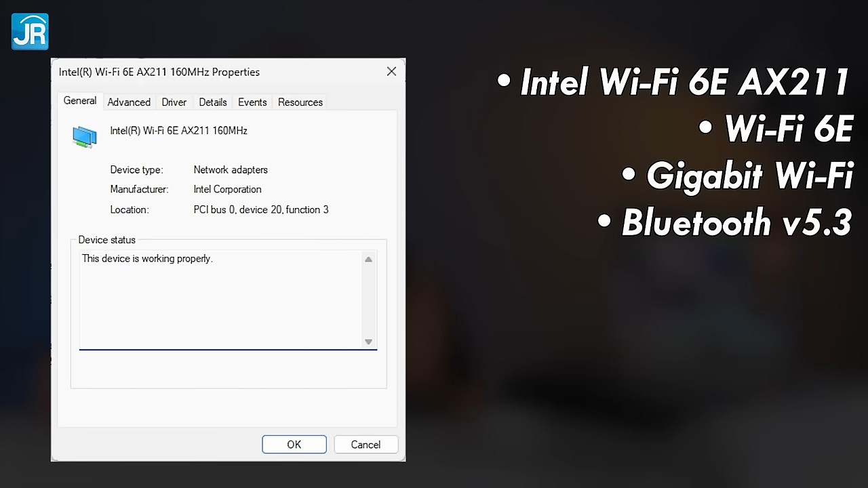Screen dimensions: 868x488
Task: Click the "Intel Corporation" manufacturer value
Action: point(227,189)
